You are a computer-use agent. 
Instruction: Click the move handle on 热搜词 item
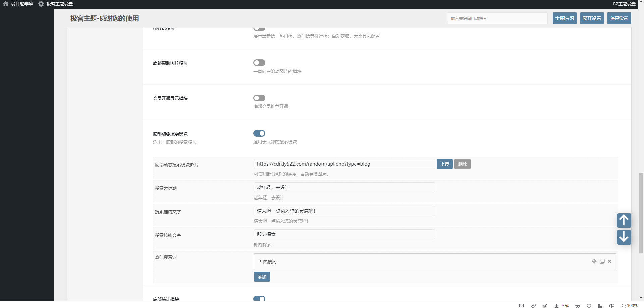[x=594, y=261]
